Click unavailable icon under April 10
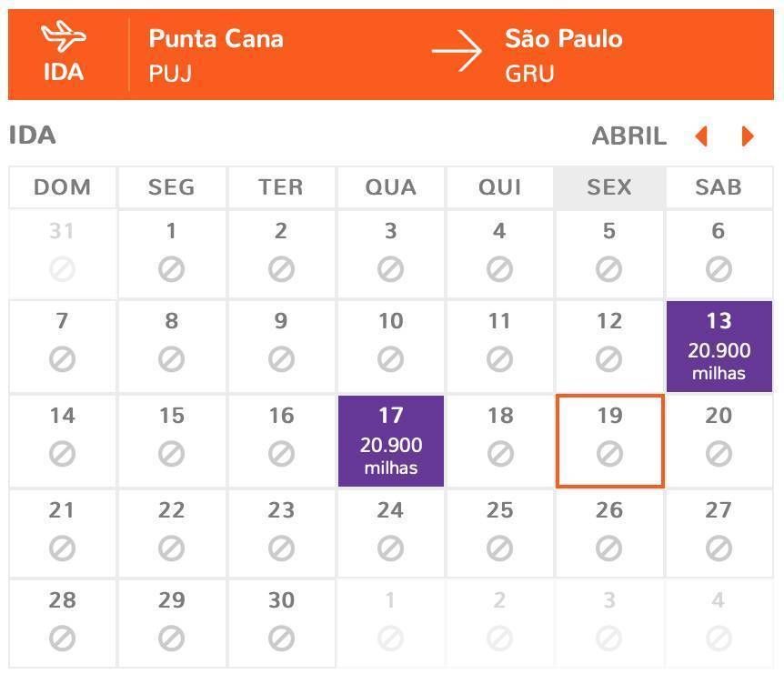This screenshot has height=684, width=784. point(390,359)
